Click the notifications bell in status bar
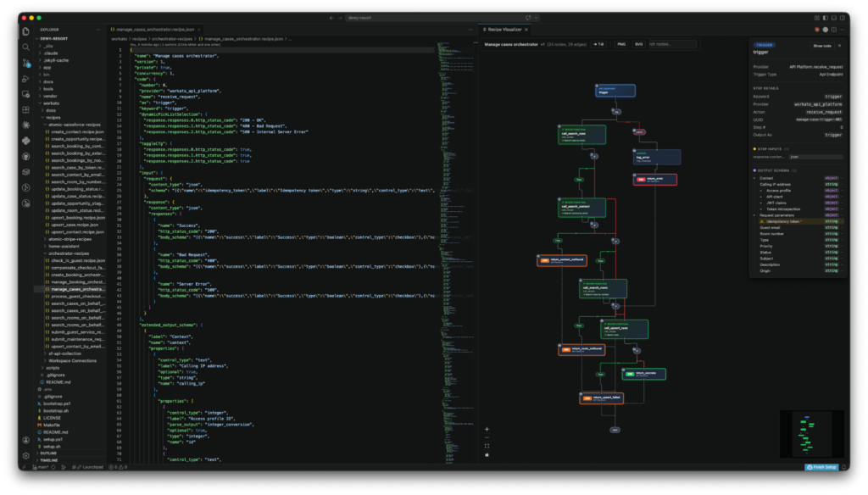The image size is (868, 495). click(843, 467)
